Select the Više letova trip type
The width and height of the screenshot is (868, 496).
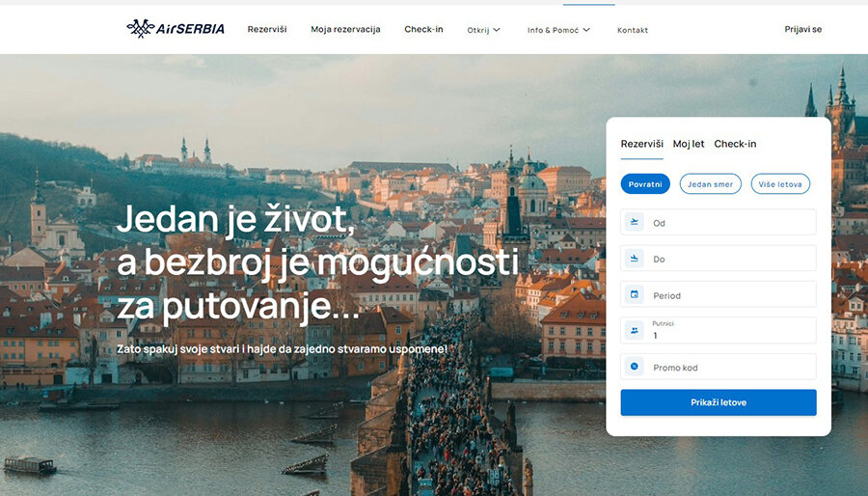(x=780, y=184)
